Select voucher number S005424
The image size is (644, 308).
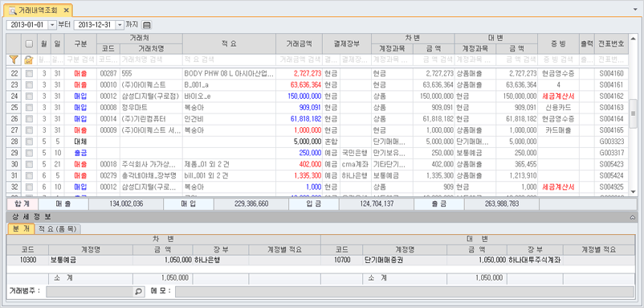[x=611, y=175]
